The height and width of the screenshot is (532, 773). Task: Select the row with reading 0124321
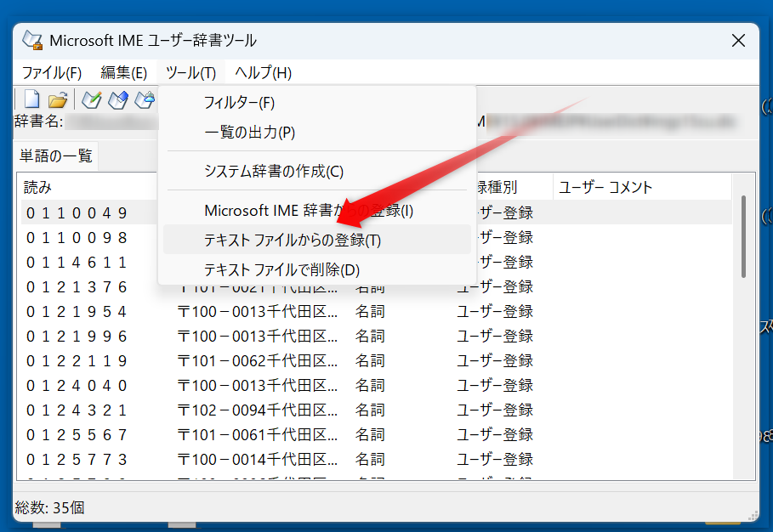pyautogui.click(x=376, y=410)
